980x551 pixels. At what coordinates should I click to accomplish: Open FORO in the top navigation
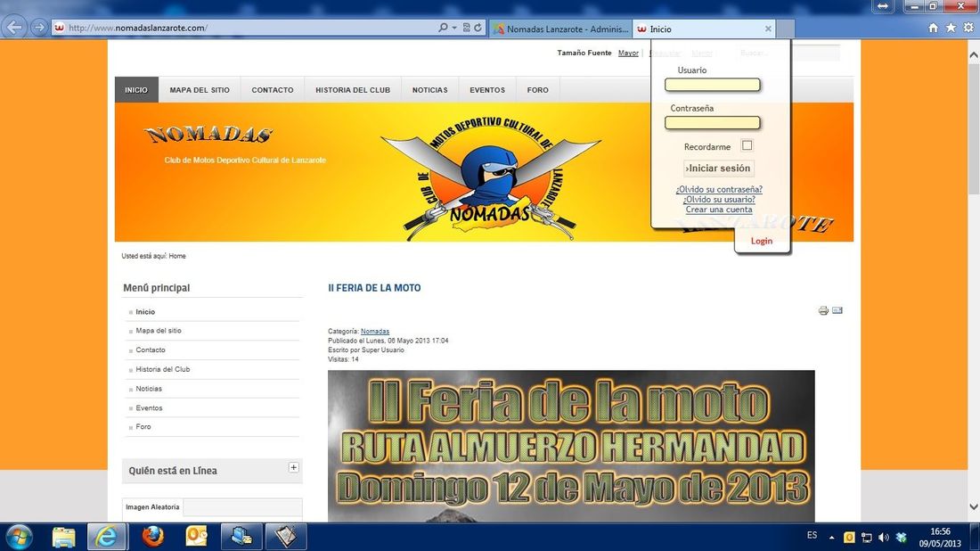[537, 90]
